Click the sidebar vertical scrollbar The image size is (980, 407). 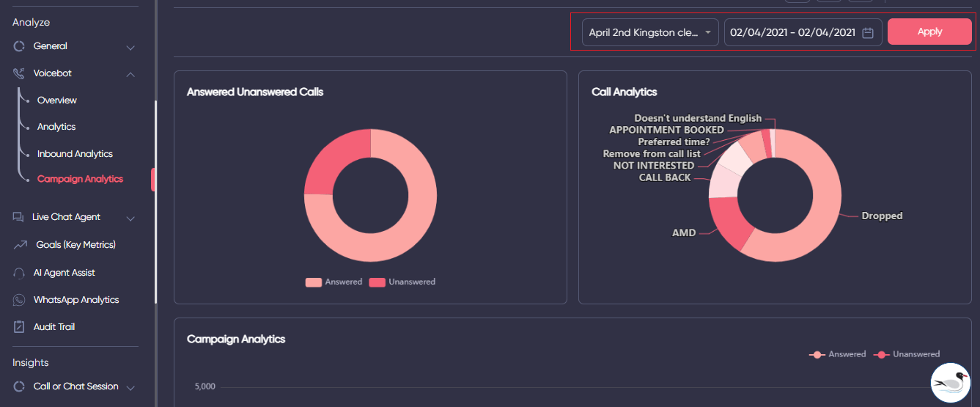click(155, 202)
